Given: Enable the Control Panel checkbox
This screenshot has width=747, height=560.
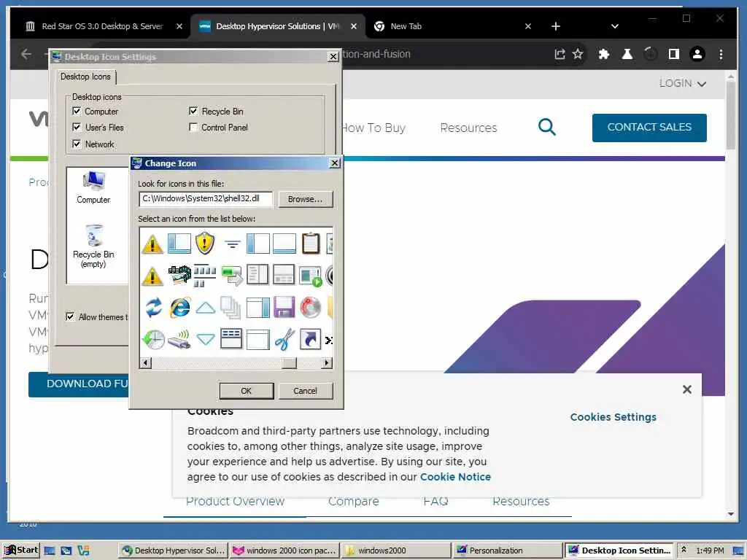Looking at the screenshot, I should click(193, 127).
